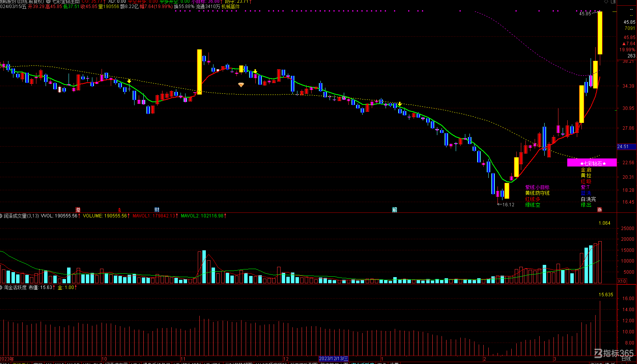Click the 45.85 high price annotation
The width and height of the screenshot is (637, 364).
click(x=585, y=14)
